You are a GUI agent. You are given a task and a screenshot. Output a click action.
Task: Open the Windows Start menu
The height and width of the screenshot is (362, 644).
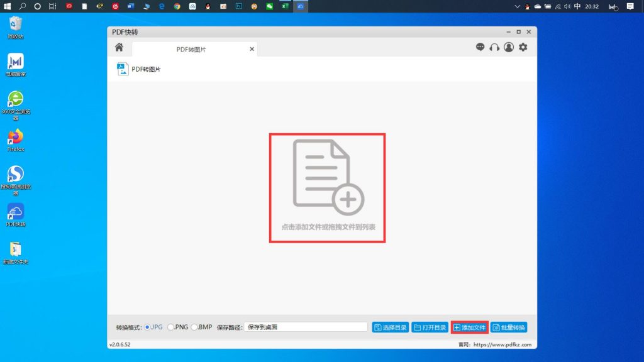[7, 6]
